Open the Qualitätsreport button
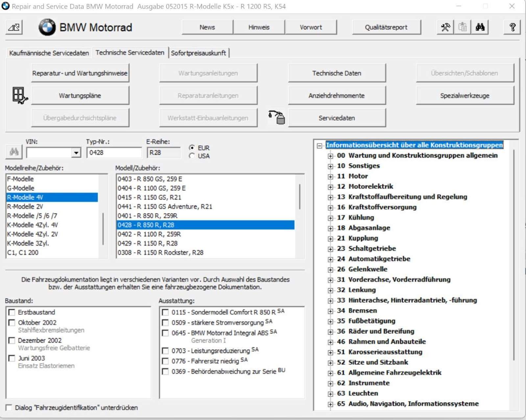526x420 pixels. 386,27
